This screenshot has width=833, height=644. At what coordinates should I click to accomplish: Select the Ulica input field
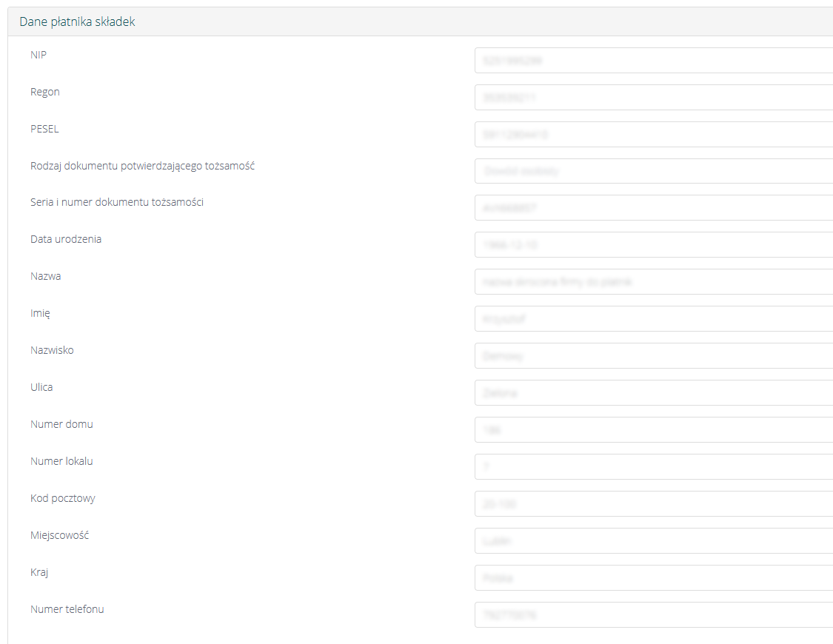click(x=653, y=393)
